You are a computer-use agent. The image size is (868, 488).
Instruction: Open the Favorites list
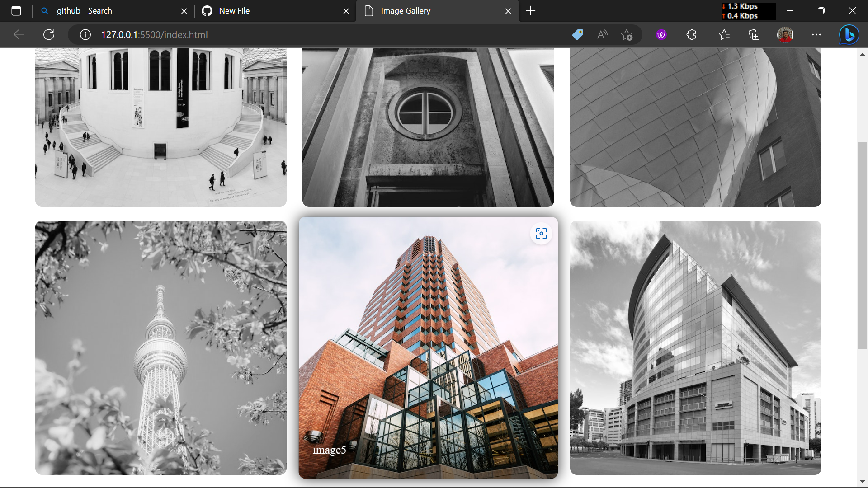coord(724,34)
